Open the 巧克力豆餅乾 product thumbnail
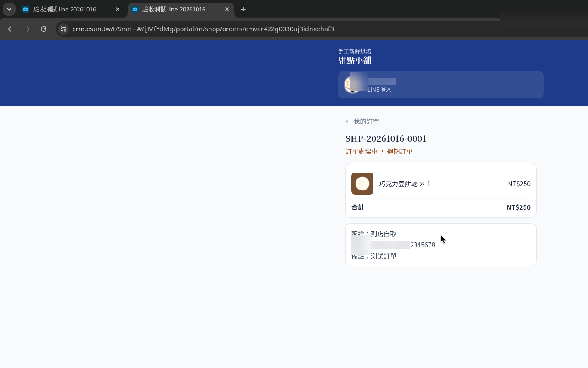588x368 pixels. click(x=362, y=184)
